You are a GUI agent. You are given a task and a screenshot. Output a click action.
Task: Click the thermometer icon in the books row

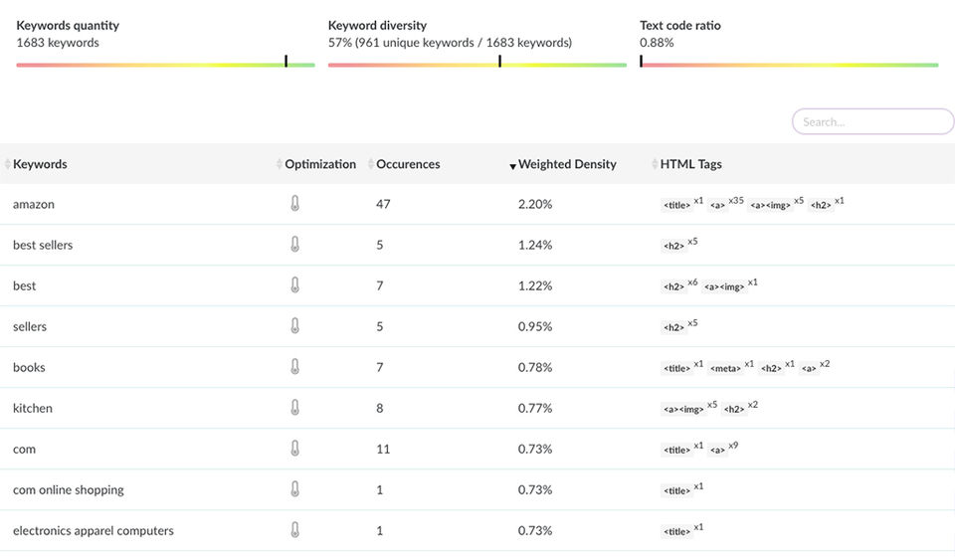coord(294,367)
